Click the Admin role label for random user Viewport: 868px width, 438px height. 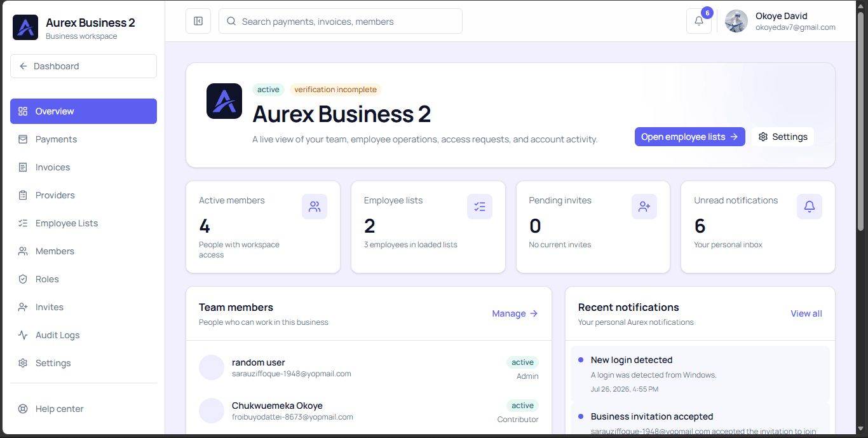coord(527,376)
